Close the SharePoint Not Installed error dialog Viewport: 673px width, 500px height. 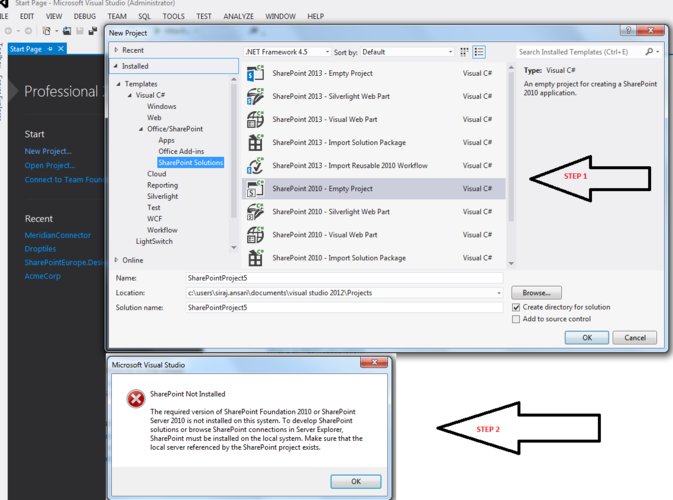(374, 363)
